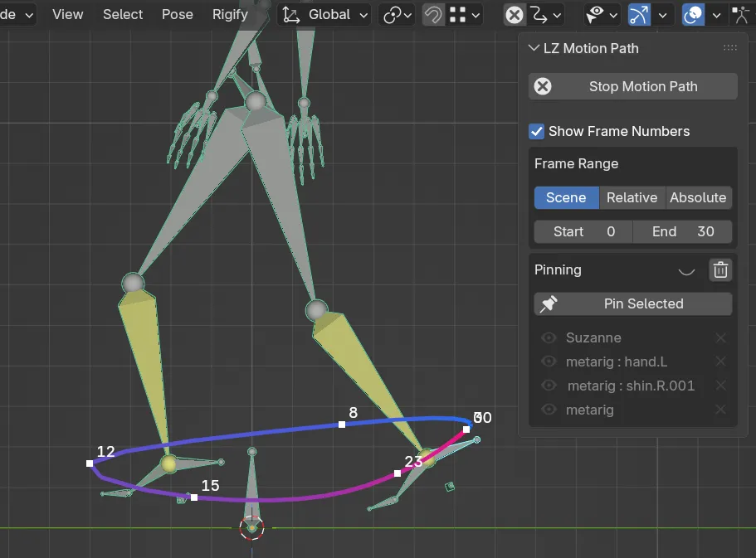Click the motion path keyframe at frame 23
The height and width of the screenshot is (558, 756).
[398, 473]
